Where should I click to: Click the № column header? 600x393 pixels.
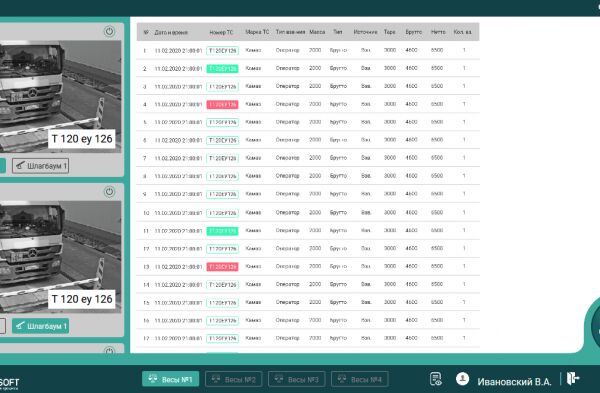coord(146,32)
